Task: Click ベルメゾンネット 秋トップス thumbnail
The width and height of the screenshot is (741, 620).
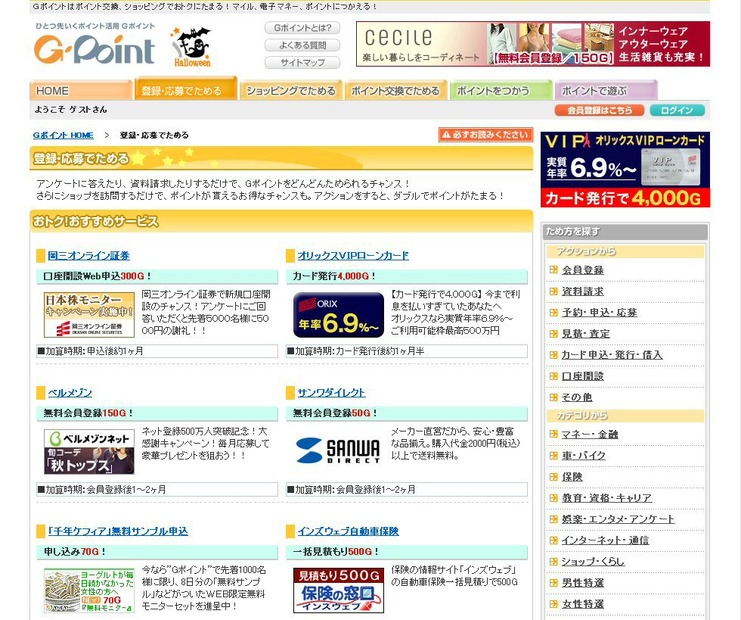Action: point(89,452)
